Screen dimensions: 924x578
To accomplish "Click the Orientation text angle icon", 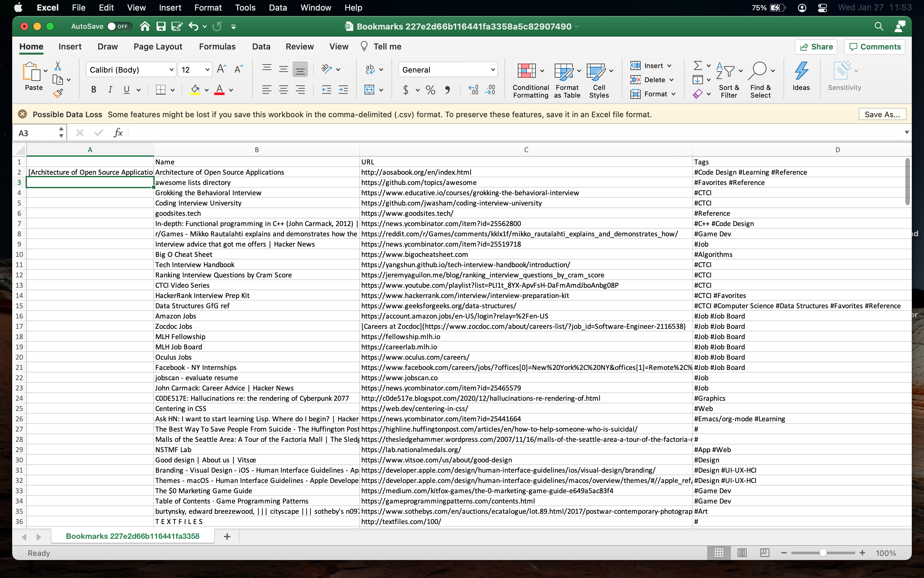I will click(327, 69).
